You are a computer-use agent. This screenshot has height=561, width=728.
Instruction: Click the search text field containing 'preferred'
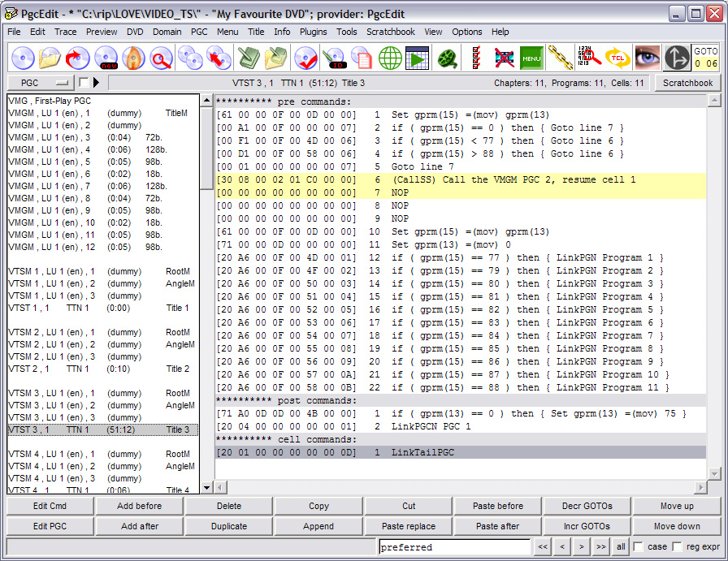click(454, 547)
